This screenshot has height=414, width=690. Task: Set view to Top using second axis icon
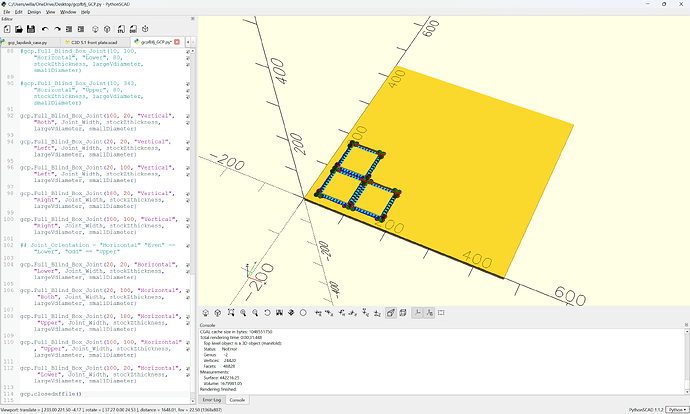pyautogui.click(x=329, y=313)
